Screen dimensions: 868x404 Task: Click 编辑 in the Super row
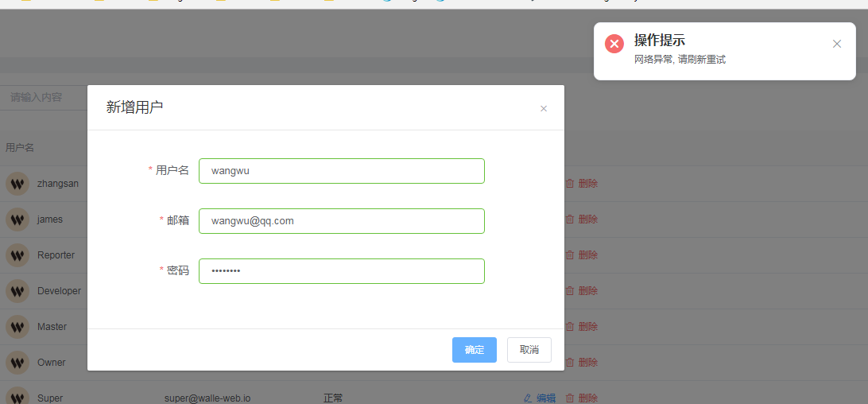pos(546,398)
